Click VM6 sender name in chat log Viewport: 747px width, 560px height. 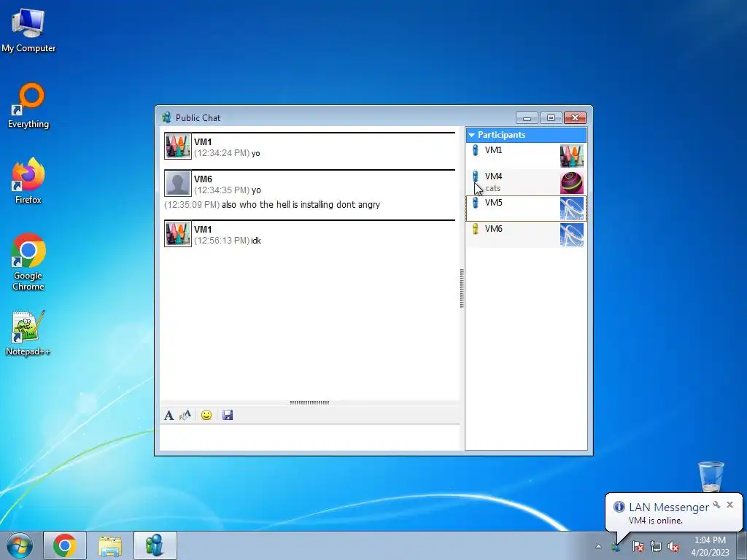203,179
